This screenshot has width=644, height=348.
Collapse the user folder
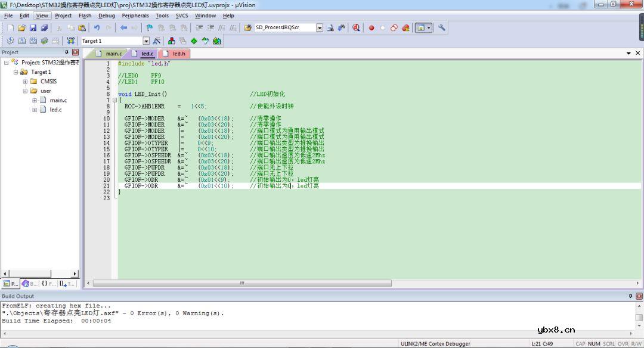[25, 91]
